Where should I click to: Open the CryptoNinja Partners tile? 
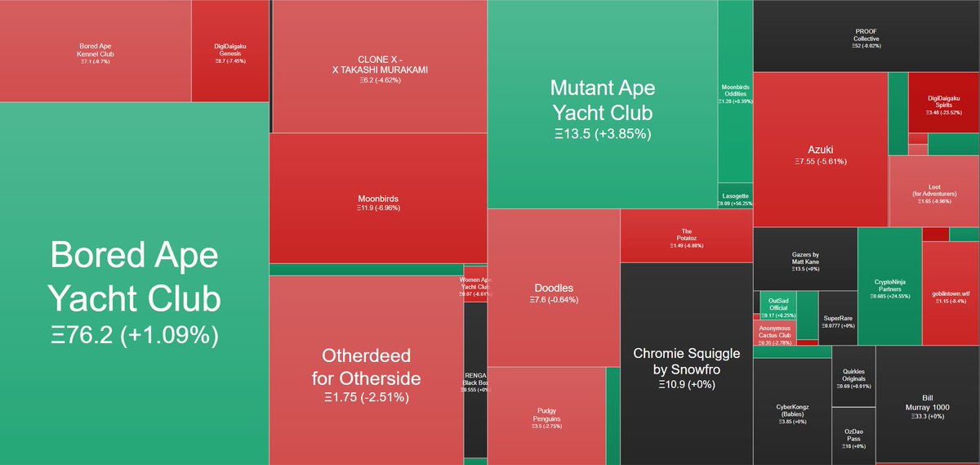(889, 286)
